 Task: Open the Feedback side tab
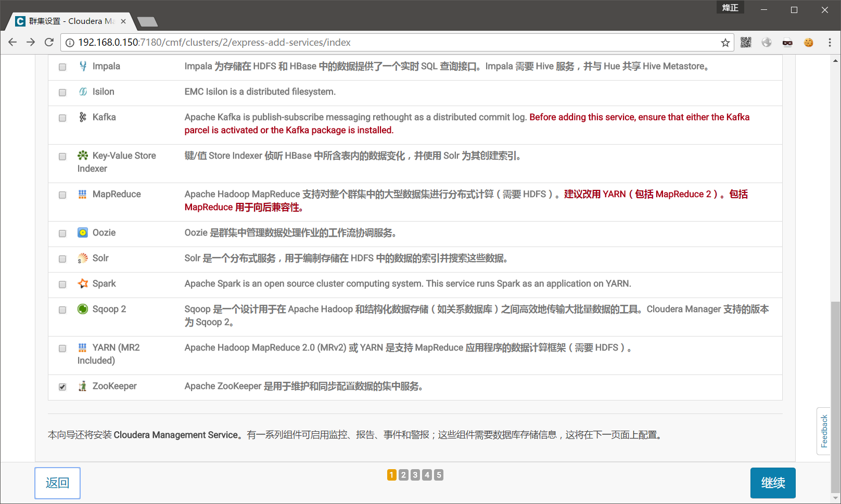[x=824, y=431]
